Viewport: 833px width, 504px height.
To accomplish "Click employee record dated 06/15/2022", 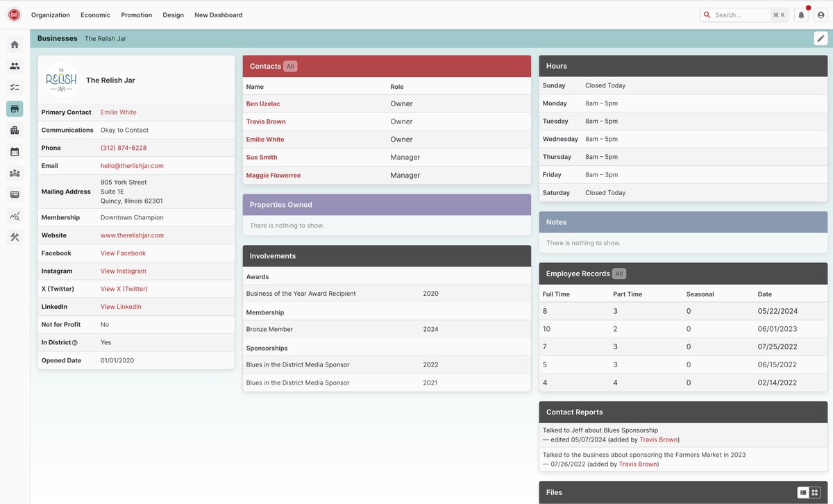I will click(683, 364).
